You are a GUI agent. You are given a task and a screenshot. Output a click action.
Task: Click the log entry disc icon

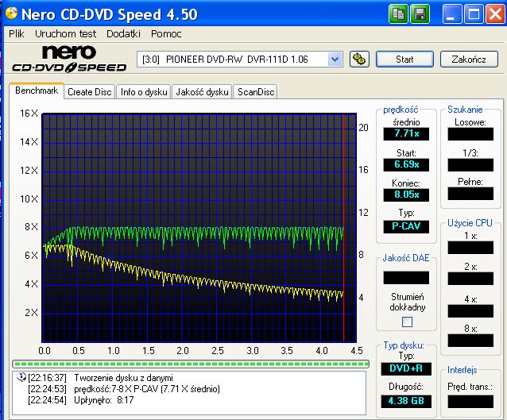(21, 377)
